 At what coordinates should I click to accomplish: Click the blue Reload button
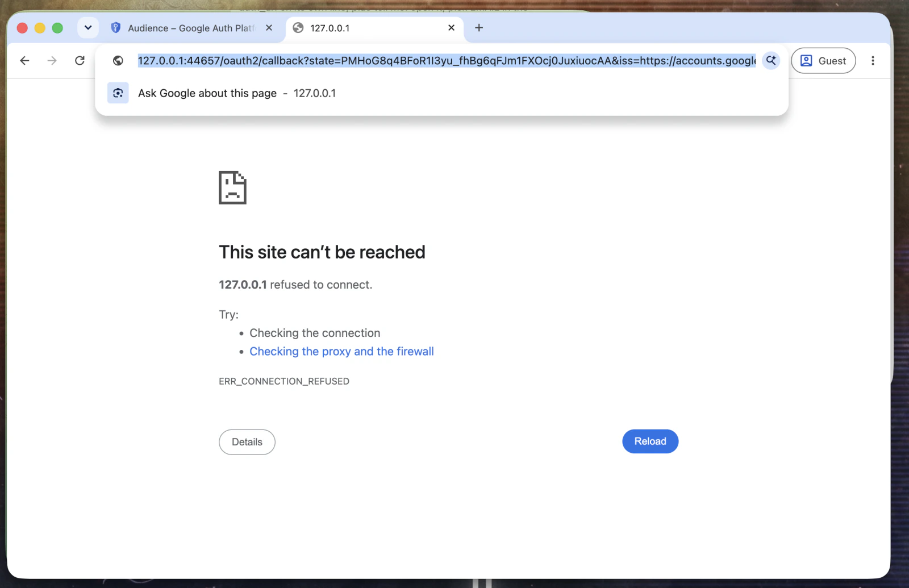651,441
